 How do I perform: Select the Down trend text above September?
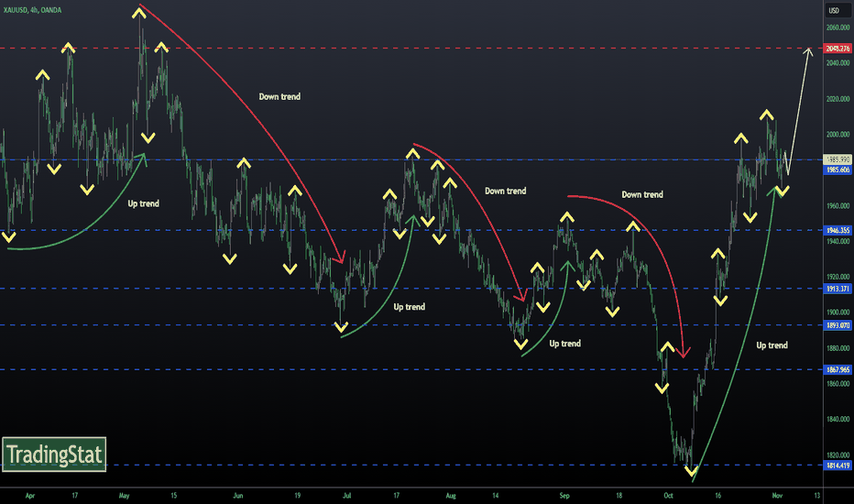pyautogui.click(x=642, y=194)
